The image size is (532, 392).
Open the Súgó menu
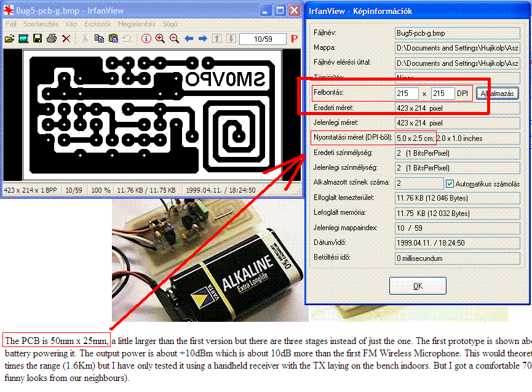tap(170, 24)
